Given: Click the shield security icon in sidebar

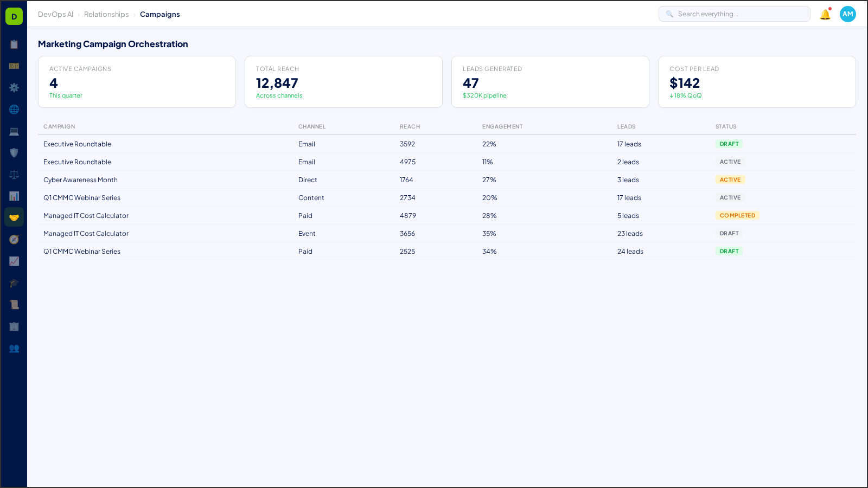Looking at the screenshot, I should [14, 153].
